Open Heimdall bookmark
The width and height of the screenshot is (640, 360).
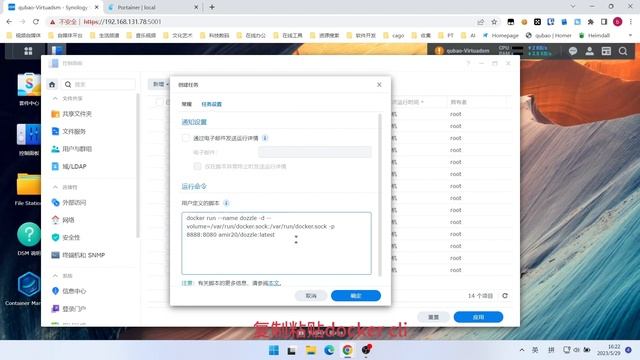click(x=594, y=36)
